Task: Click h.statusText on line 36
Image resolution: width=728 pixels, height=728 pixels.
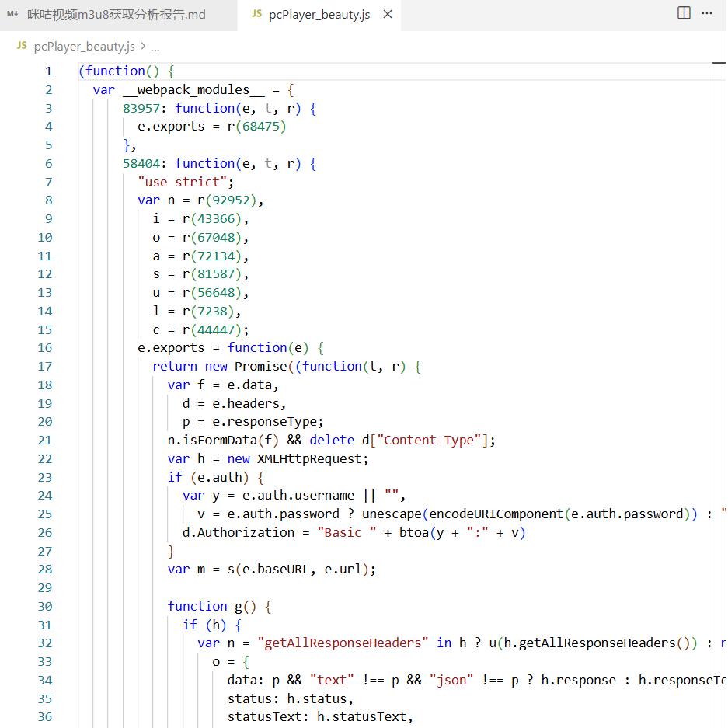Action: 361,717
